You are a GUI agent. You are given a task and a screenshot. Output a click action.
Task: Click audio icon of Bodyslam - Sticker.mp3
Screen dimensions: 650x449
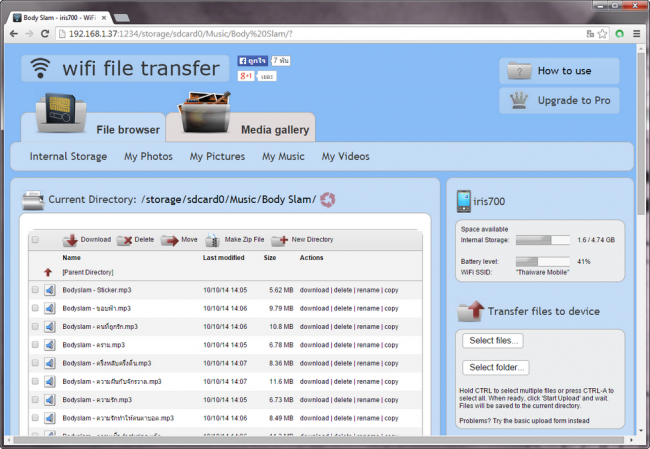[50, 290]
